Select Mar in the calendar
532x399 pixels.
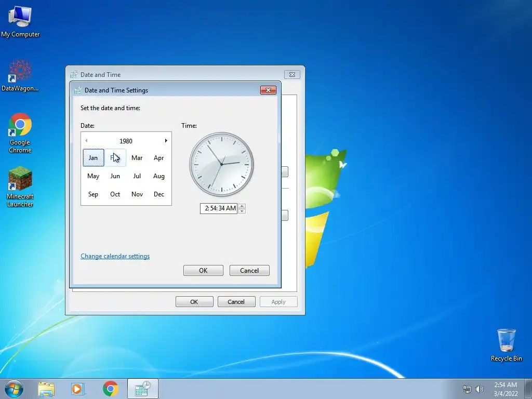pos(137,158)
